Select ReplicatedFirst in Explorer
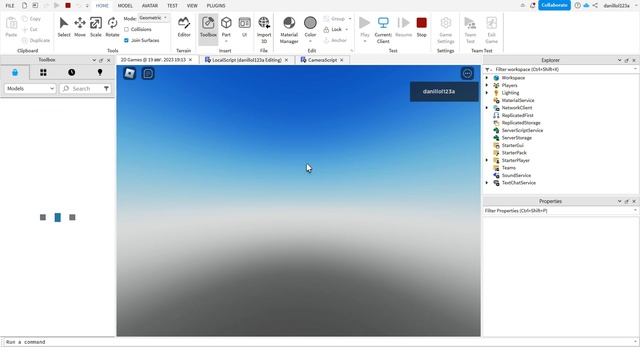The width and height of the screenshot is (640, 360). [x=517, y=116]
